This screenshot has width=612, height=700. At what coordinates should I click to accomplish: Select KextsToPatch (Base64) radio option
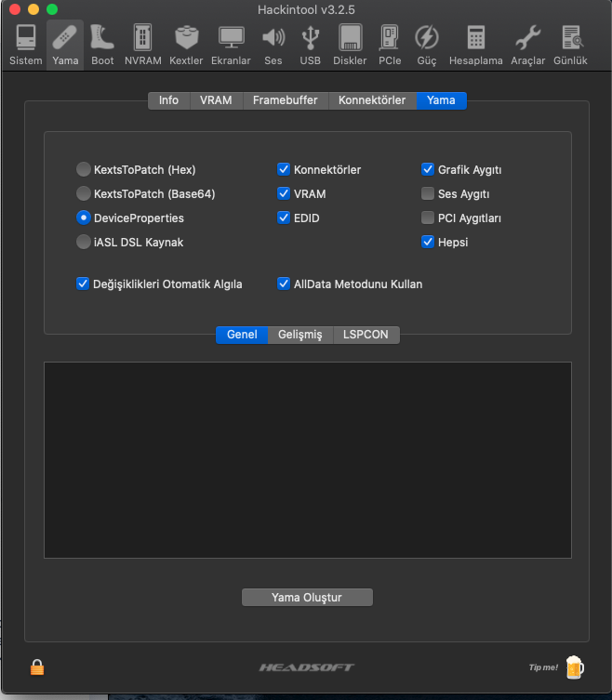point(83,193)
